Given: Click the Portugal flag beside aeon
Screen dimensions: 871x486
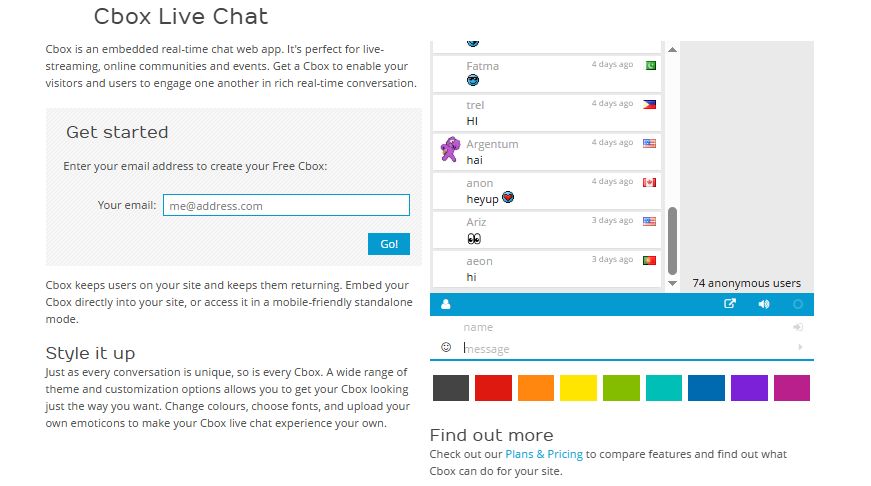Looking at the screenshot, I should pyautogui.click(x=649, y=260).
